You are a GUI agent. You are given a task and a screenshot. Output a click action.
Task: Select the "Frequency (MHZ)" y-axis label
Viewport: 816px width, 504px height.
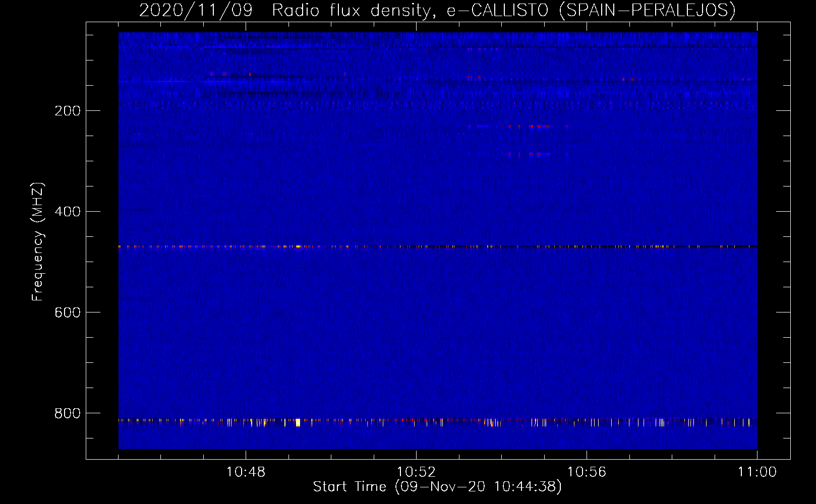[38, 242]
